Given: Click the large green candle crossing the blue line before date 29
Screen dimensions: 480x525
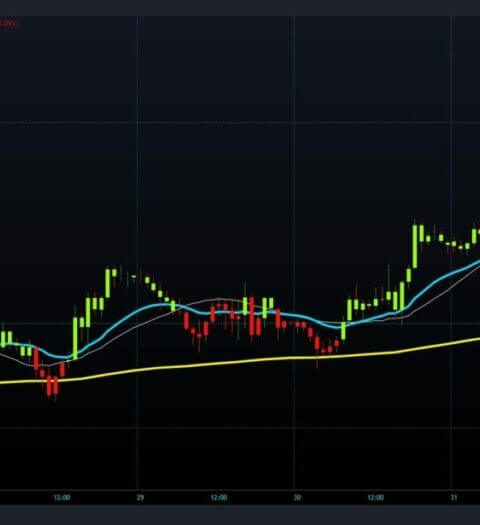Looking at the screenshot, I should coord(75,338).
